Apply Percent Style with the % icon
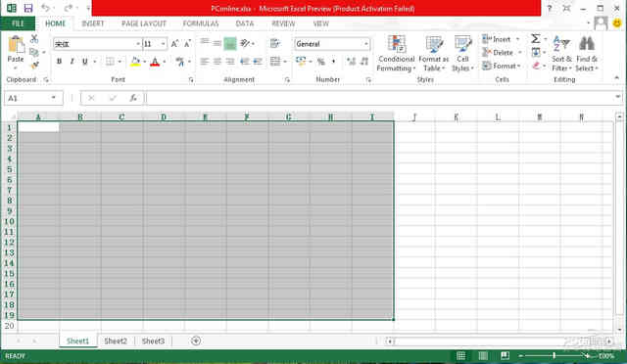This screenshot has height=364, width=627. tap(320, 62)
